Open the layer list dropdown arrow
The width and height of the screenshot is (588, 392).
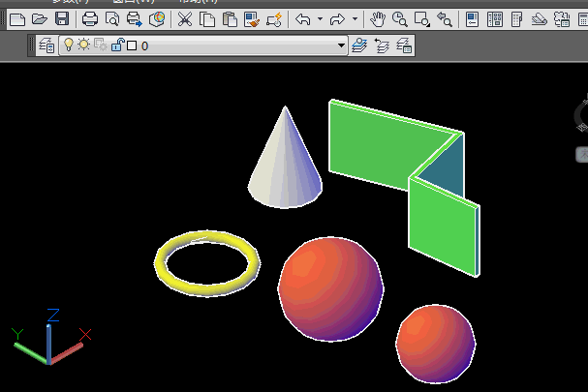coord(341,45)
